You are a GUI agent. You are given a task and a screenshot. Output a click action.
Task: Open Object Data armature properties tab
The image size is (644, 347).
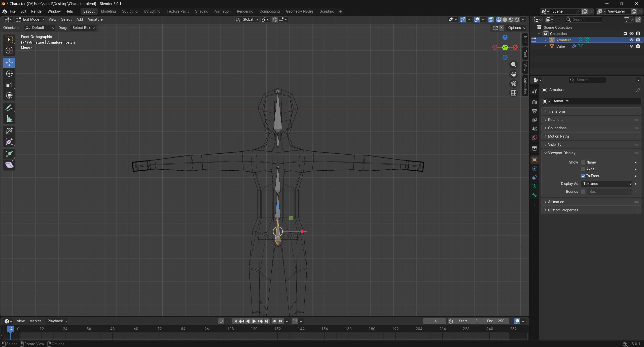(x=534, y=186)
